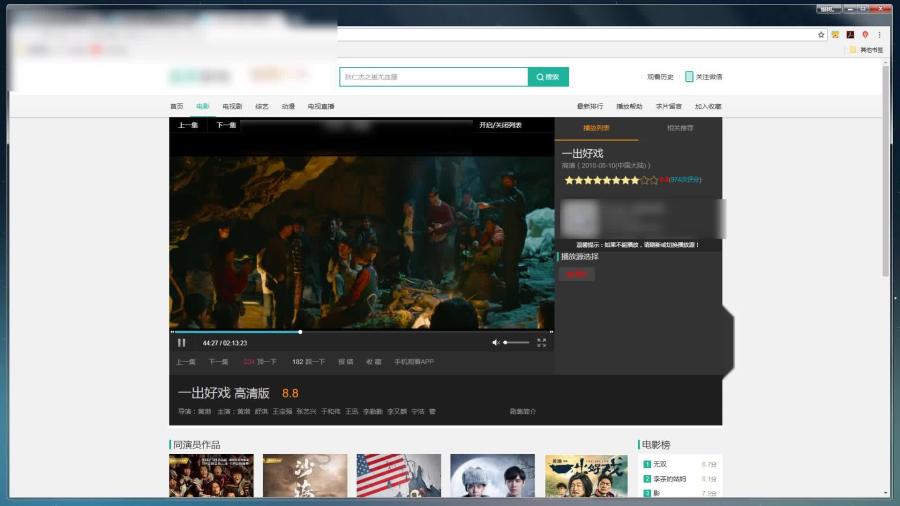This screenshot has height=506, width=900.
Task: Mute the video using the speaker icon
Action: (495, 342)
